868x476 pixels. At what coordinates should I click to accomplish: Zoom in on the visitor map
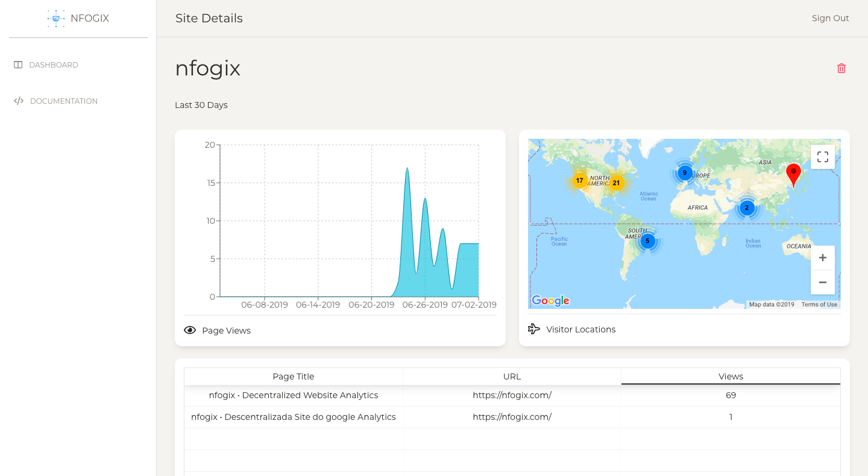[x=823, y=258]
